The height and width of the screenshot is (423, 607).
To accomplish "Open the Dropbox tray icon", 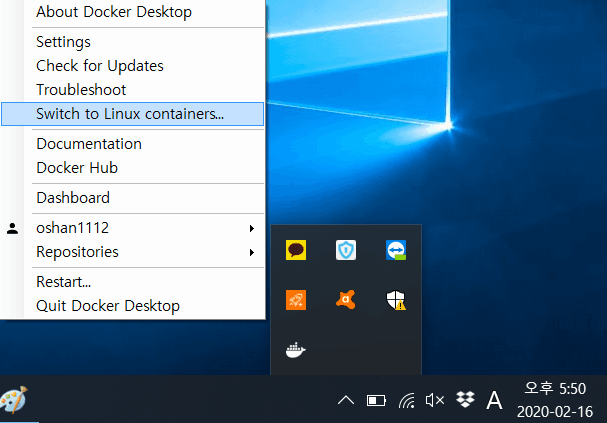I will 465,400.
